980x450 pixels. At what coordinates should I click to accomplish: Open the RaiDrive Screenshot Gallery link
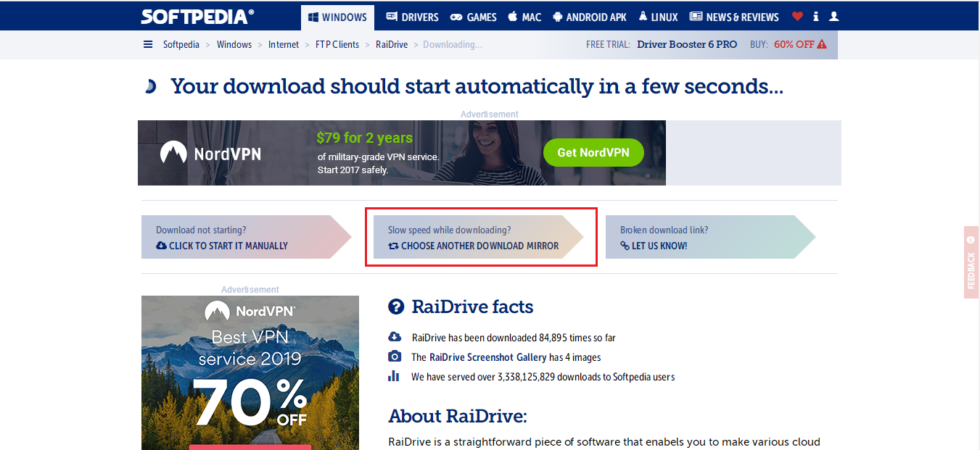488,357
